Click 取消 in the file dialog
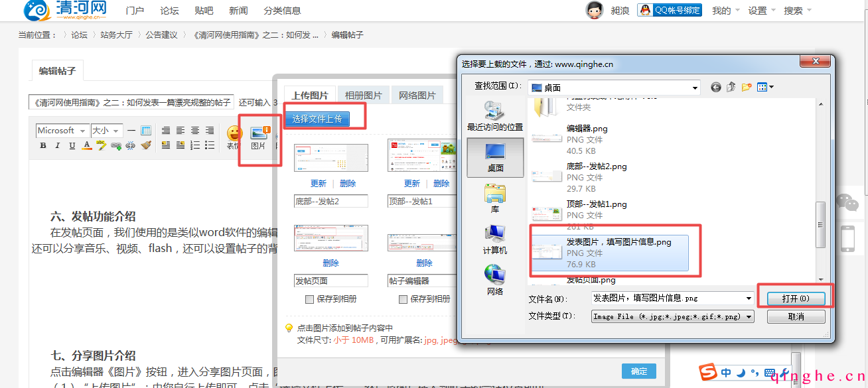 [796, 317]
